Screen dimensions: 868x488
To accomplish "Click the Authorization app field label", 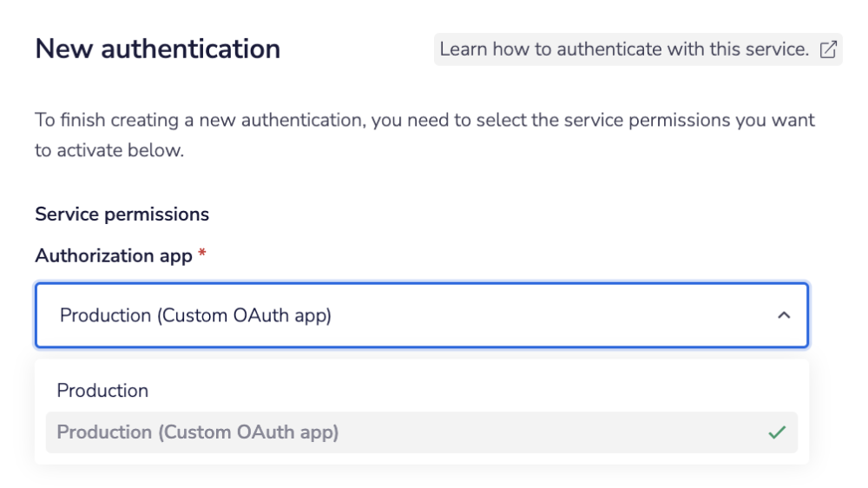I will point(114,256).
